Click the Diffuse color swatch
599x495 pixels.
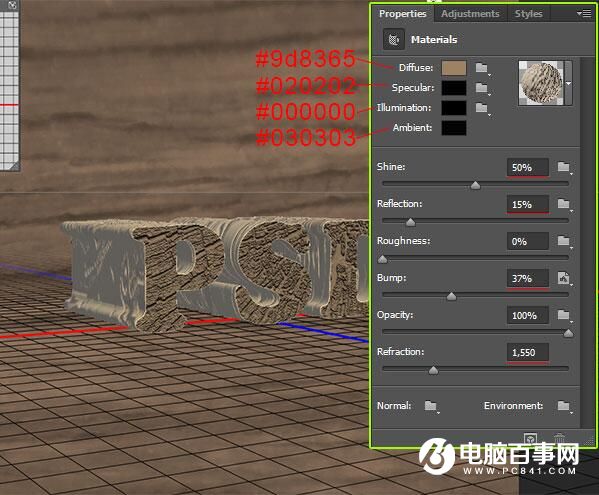454,68
